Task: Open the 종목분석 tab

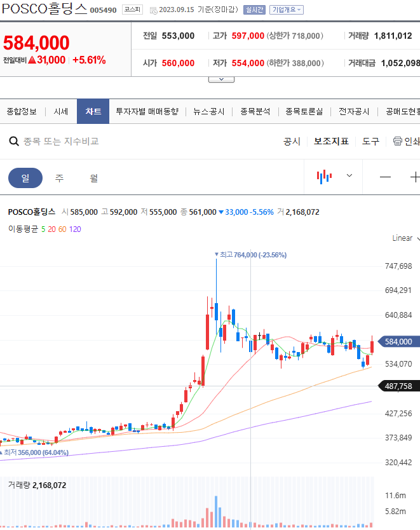Action: click(255, 112)
